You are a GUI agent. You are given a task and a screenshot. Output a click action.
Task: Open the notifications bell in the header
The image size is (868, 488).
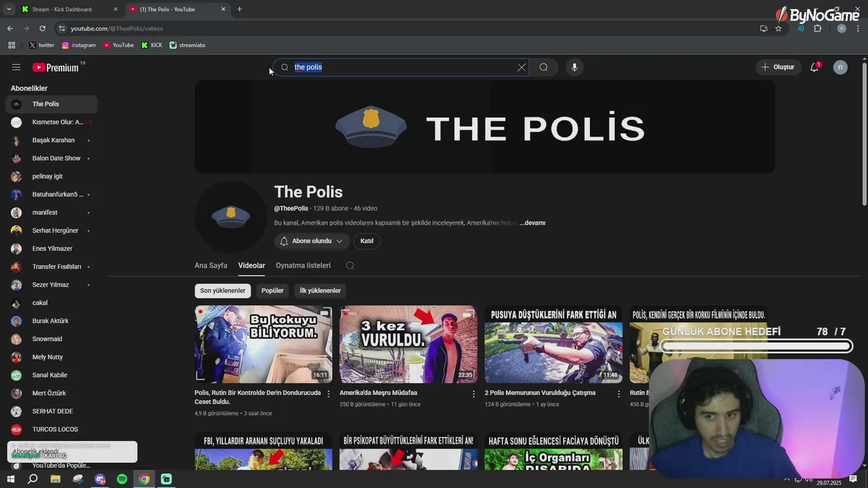click(x=814, y=67)
